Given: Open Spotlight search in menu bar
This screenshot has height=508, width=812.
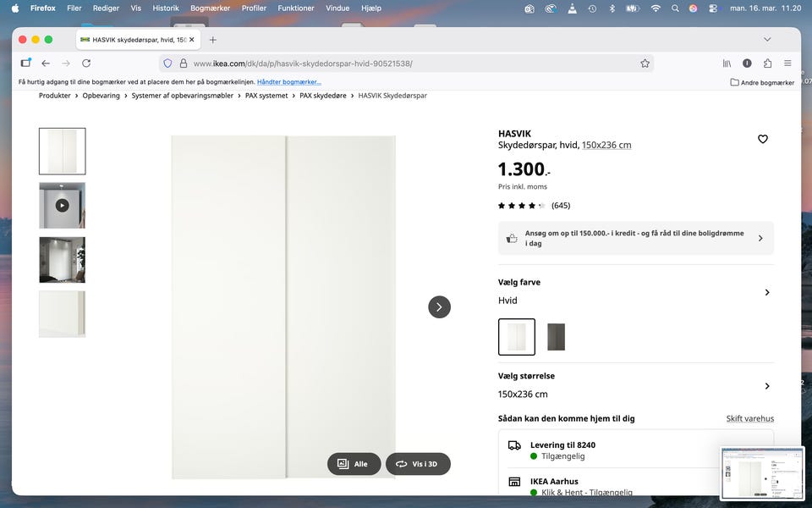Looking at the screenshot, I should point(675,8).
